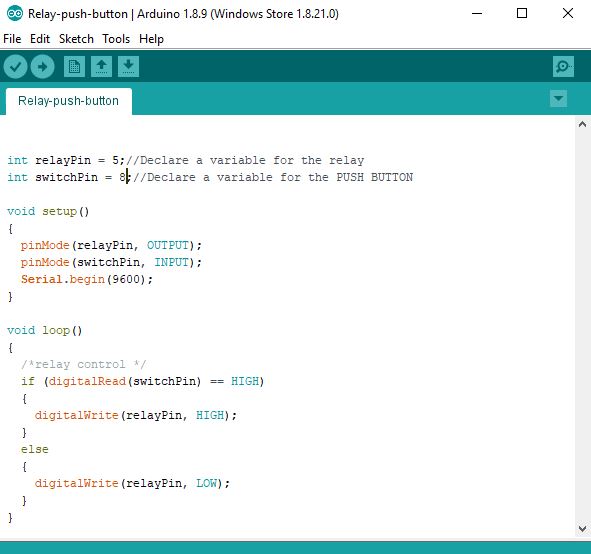Click the 'if (digitalRead(switchPin) == HIGH)' line
The width and height of the screenshot is (591, 554).
(142, 381)
